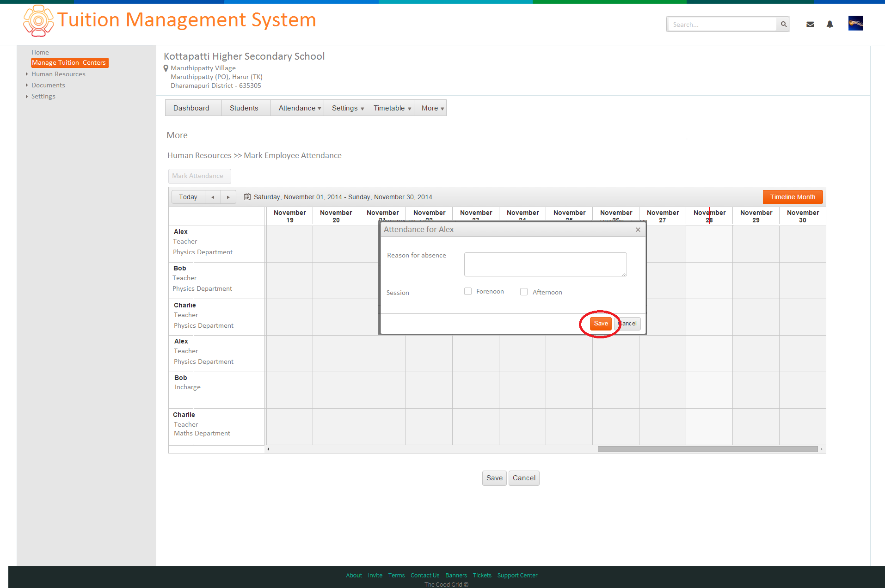This screenshot has width=885, height=588.
Task: Click the Timeline Month button
Action: point(793,197)
